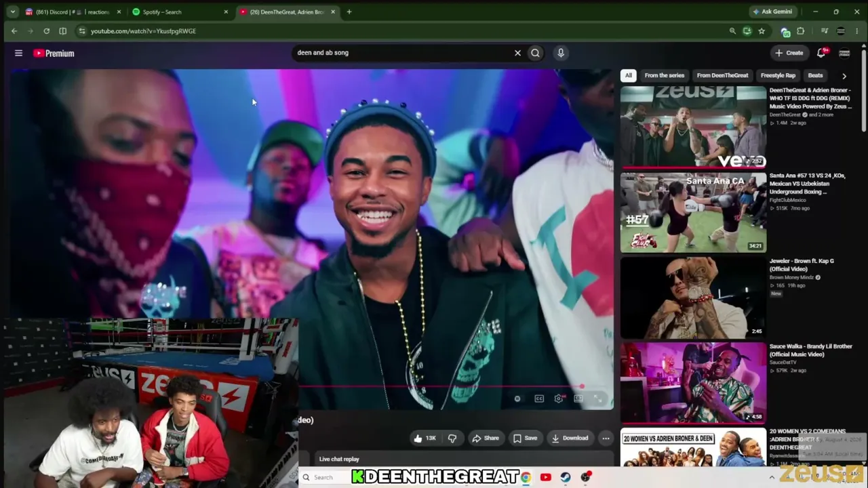Open Chrome from the taskbar

[x=526, y=477]
